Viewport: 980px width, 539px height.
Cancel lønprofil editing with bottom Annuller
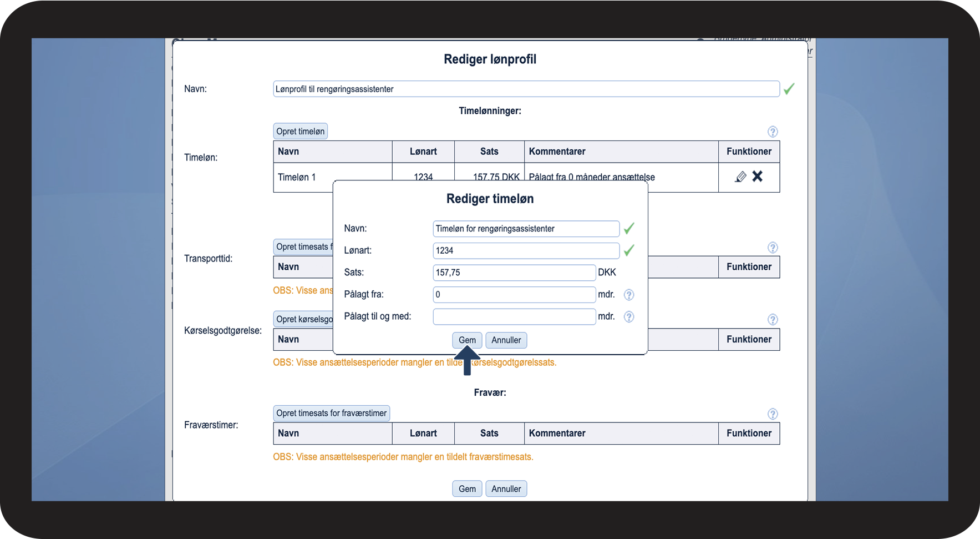[506, 489]
